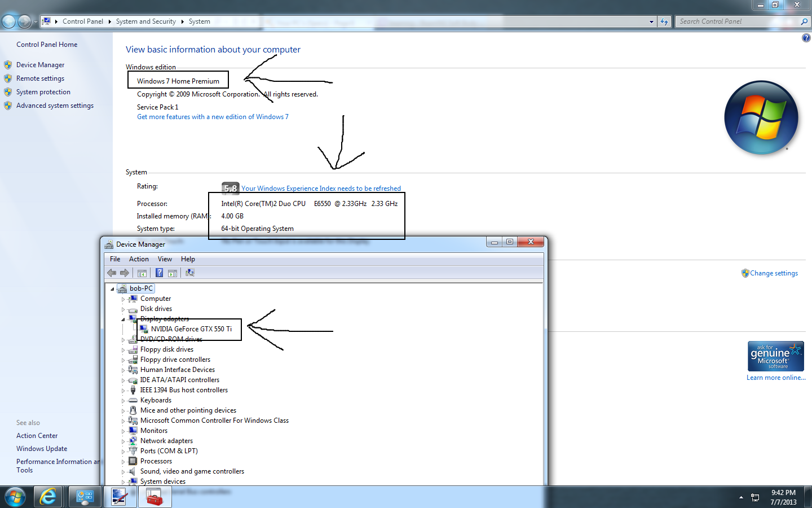
Task: Click the IEEE 1394 Bus host controllers icon
Action: 133,390
